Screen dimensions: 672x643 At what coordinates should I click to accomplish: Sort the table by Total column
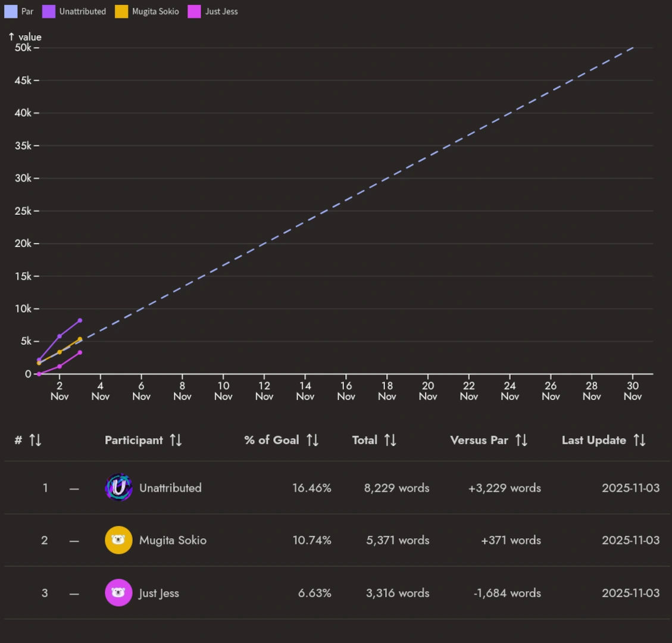point(390,440)
